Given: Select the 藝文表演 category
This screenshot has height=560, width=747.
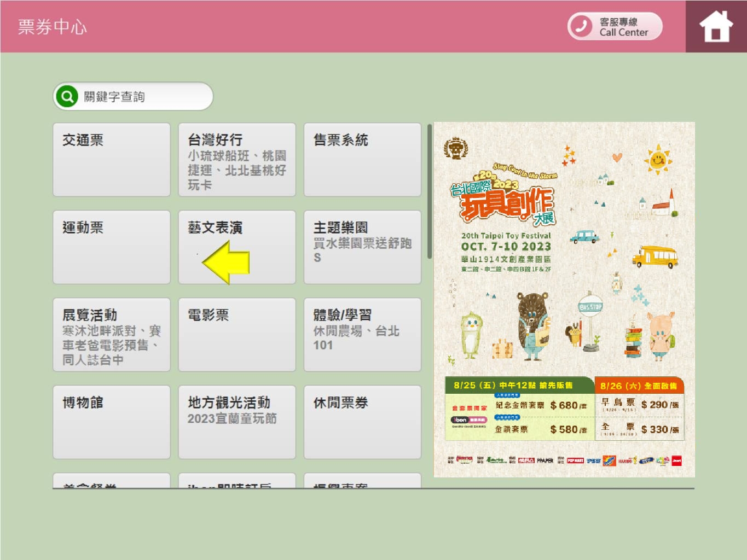Looking at the screenshot, I should [x=237, y=247].
